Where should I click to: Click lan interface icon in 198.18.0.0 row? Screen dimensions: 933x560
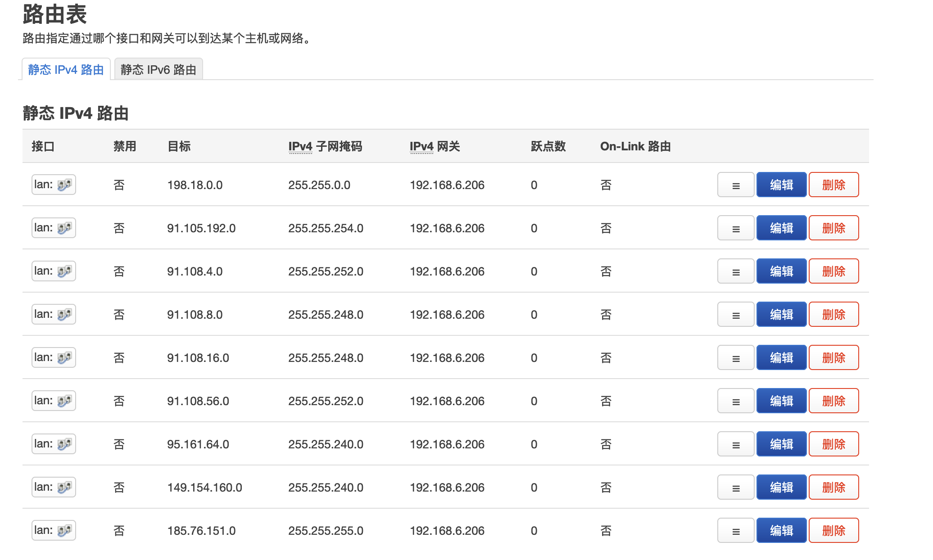[x=64, y=185]
